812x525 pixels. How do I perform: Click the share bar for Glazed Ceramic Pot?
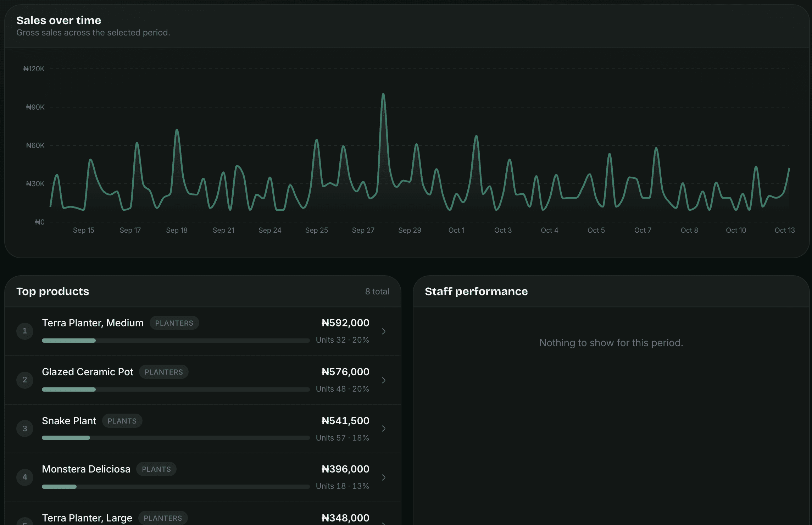pos(176,389)
